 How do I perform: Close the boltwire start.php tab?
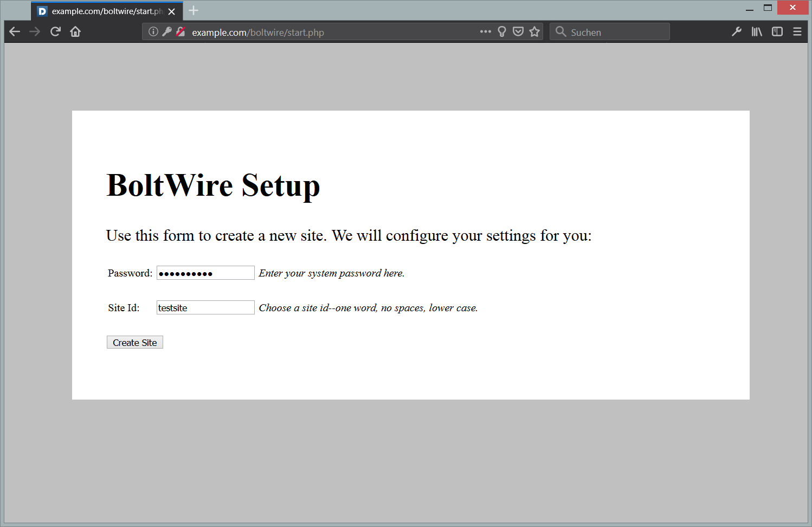click(x=172, y=11)
